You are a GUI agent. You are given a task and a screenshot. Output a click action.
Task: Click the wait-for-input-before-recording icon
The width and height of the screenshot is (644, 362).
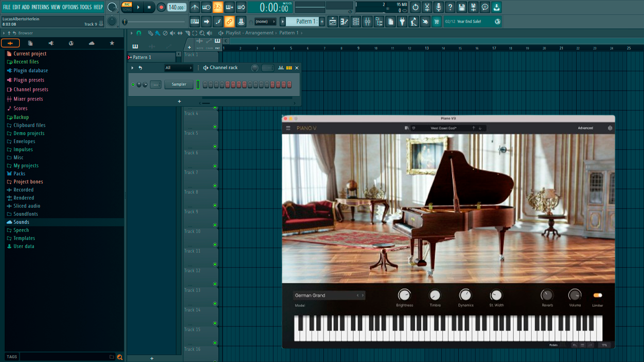pyautogui.click(x=206, y=8)
